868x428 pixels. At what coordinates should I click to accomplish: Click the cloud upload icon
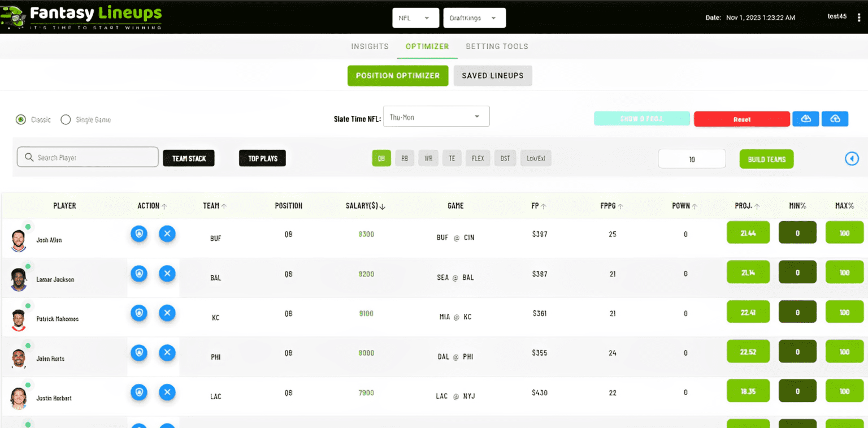point(835,119)
